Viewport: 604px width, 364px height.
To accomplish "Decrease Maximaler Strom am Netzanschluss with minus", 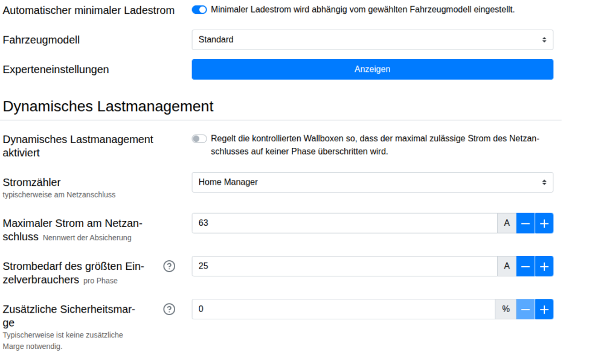I will 525,223.
